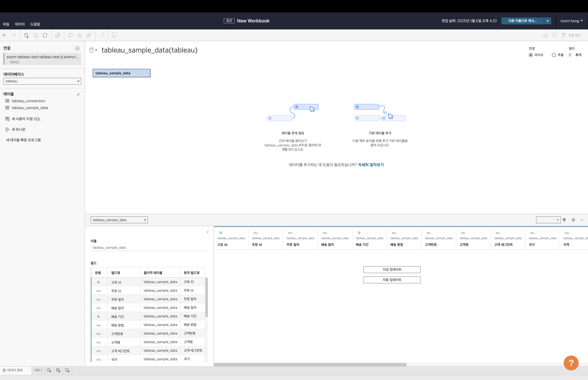This screenshot has height=380, width=588.
Task: Click the orange help question mark button
Action: point(571,363)
